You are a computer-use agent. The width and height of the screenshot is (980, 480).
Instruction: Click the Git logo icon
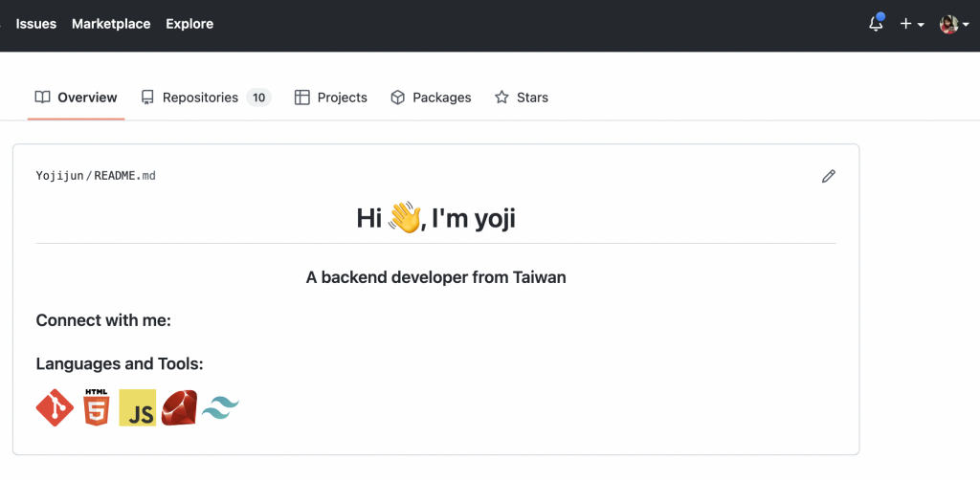click(55, 408)
